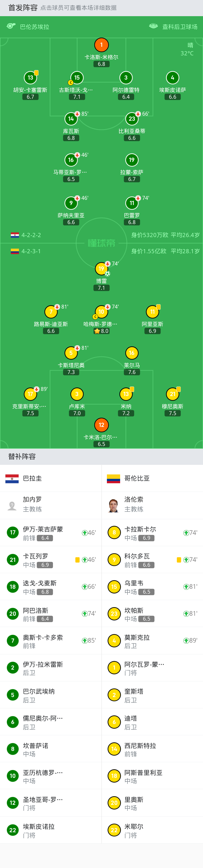The width and height of the screenshot is (203, 868).
Task: Open goalkeeper 卡米洛-巴尔加斯 number 12 badge
Action: coord(101,425)
